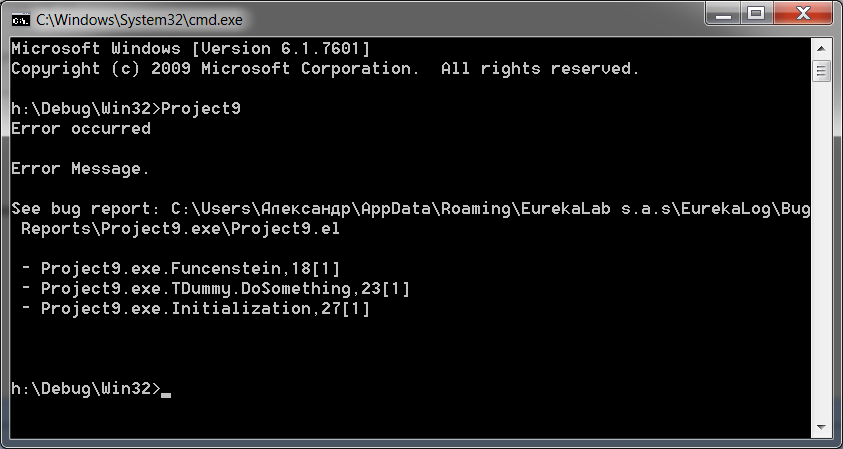Screen dimensions: 843x449
Task: Click the 'Error occurred' output line
Action: (81, 129)
